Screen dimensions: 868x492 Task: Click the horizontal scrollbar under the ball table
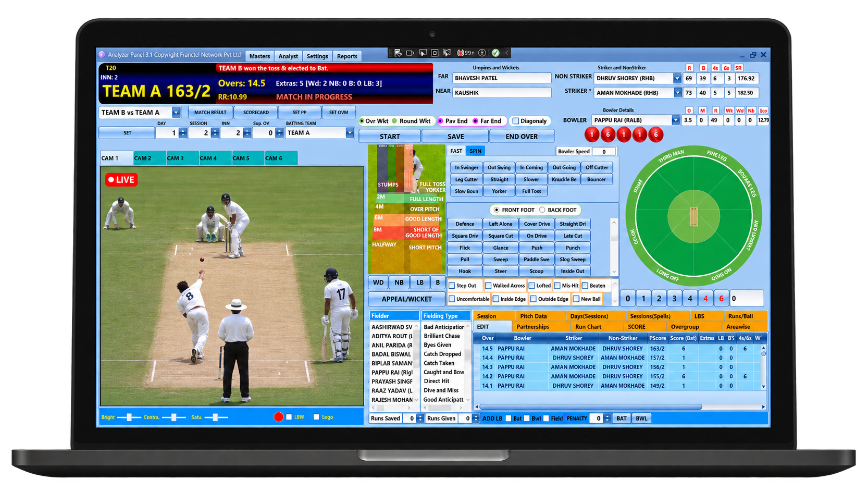coord(590,407)
